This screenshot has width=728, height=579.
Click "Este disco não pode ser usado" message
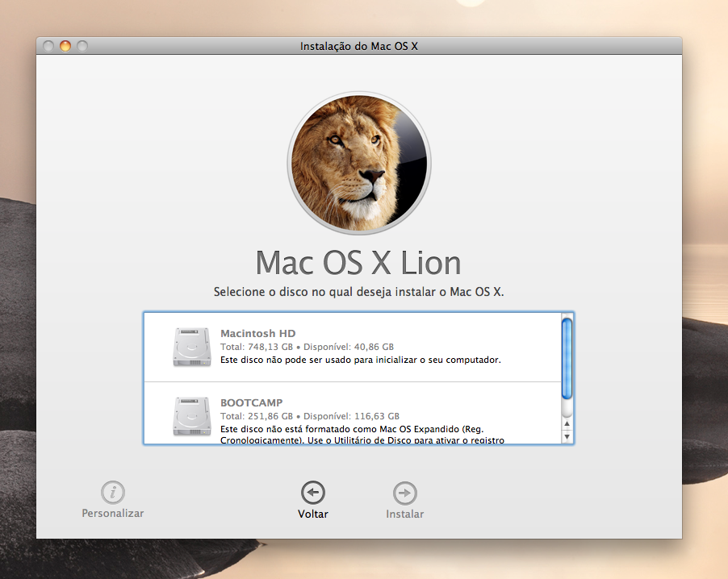(x=360, y=360)
